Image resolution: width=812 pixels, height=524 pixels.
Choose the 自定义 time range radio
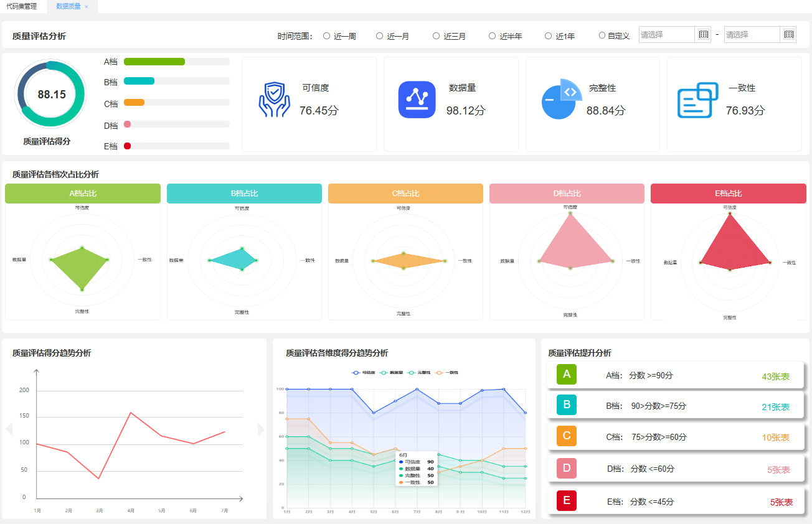pyautogui.click(x=602, y=35)
